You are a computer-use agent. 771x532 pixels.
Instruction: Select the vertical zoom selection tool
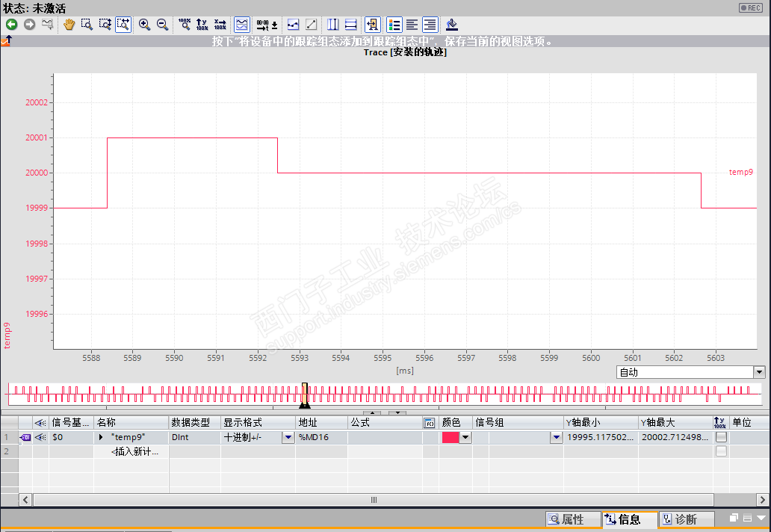tap(105, 24)
